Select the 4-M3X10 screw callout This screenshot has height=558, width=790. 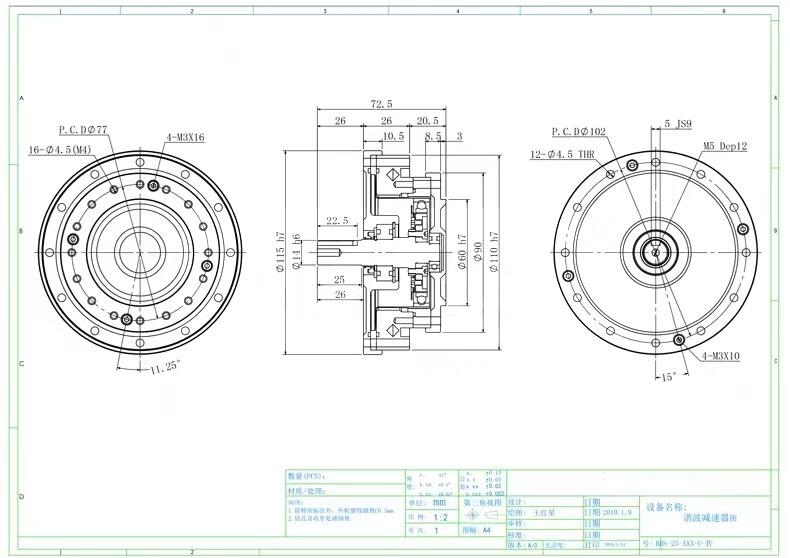point(718,355)
